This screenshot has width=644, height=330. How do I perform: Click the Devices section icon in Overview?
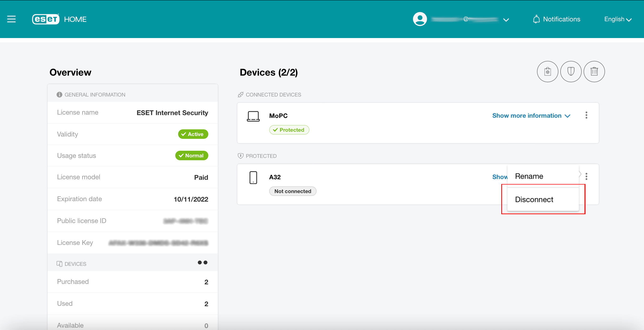(59, 264)
